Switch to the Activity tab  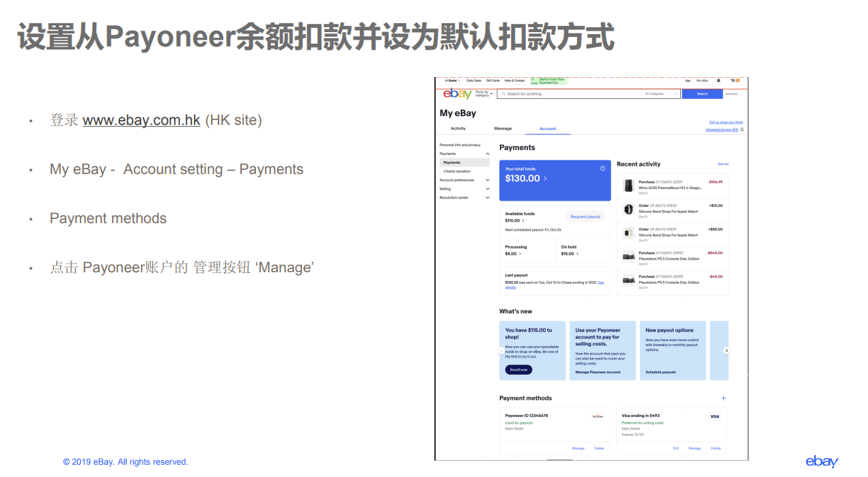tap(458, 128)
